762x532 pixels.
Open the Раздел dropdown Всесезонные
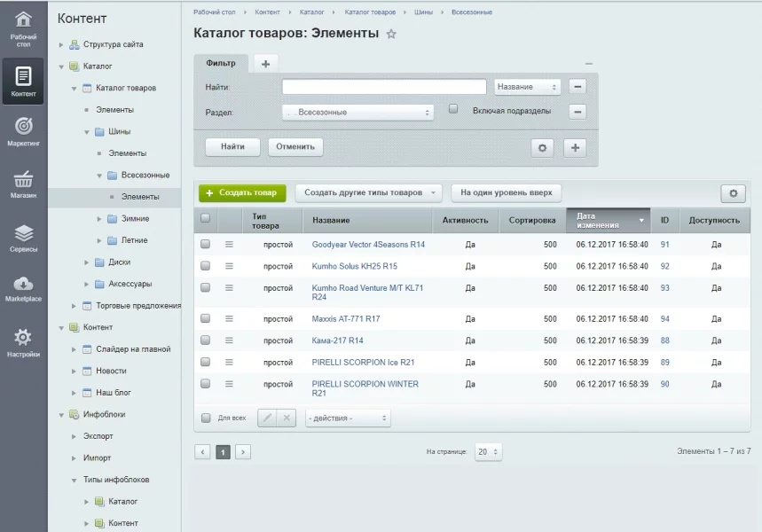[357, 113]
